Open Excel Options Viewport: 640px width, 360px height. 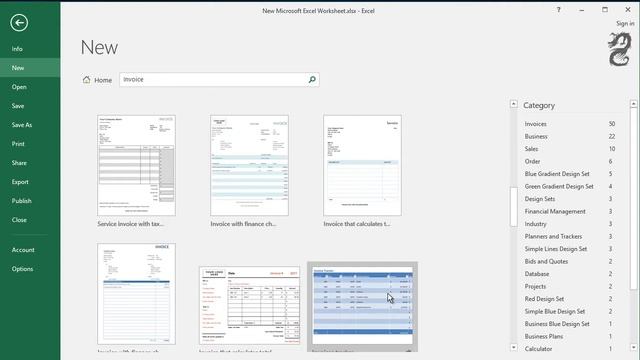click(30, 269)
